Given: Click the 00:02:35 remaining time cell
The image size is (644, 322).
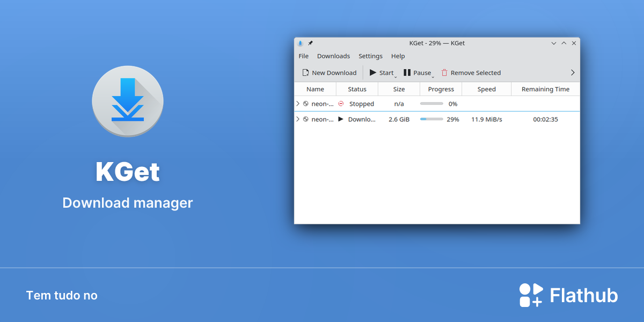Looking at the screenshot, I should (546, 119).
